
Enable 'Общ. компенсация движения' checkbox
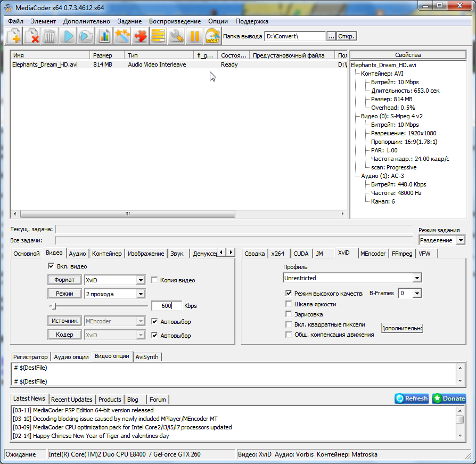[289, 335]
